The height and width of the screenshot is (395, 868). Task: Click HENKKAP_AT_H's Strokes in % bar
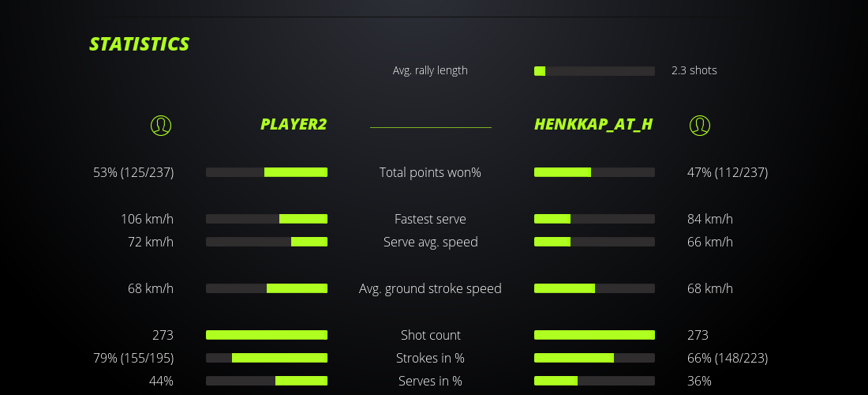pos(594,358)
